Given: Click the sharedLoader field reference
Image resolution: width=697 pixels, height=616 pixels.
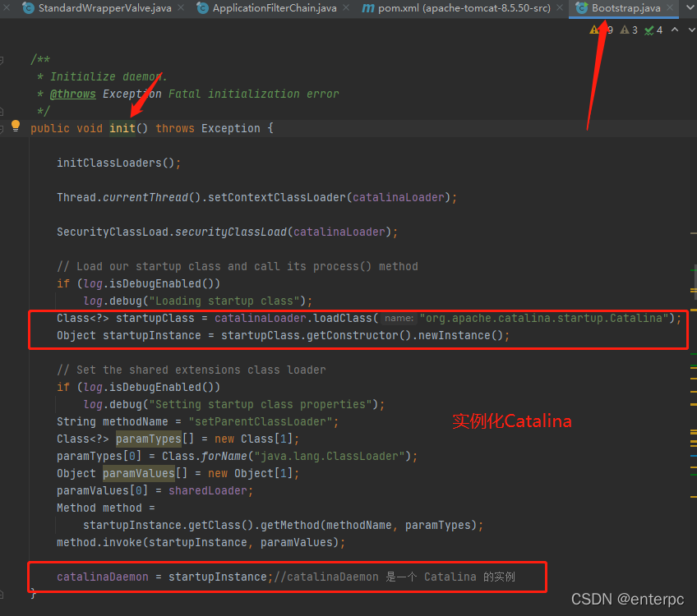Looking at the screenshot, I should [208, 490].
